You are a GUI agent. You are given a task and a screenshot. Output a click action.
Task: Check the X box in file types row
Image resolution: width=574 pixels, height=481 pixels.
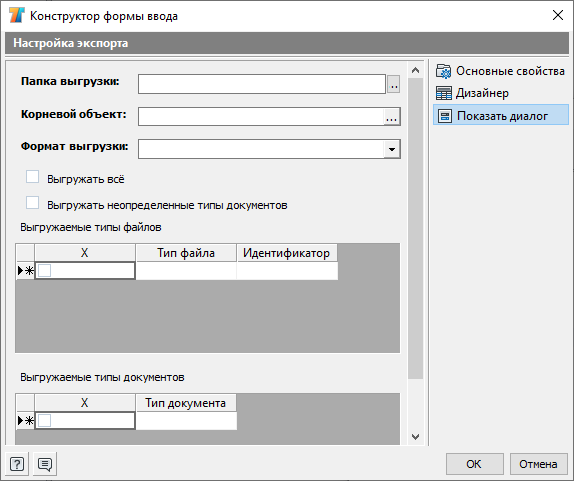[45, 271]
